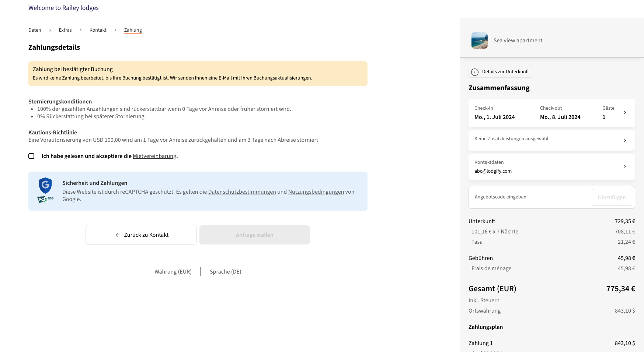Click the Kautions-Richtlinie heading
The height and width of the screenshot is (352, 644).
click(53, 133)
